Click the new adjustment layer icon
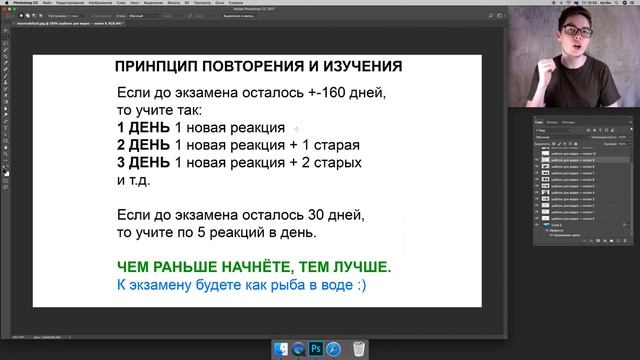Image resolution: width=640 pixels, height=360 pixels. [605, 241]
